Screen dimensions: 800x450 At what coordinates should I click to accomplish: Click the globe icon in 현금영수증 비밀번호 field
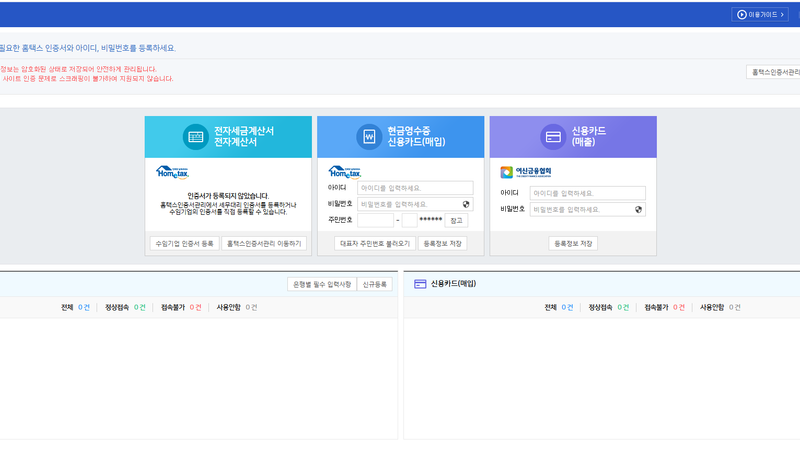pos(466,204)
